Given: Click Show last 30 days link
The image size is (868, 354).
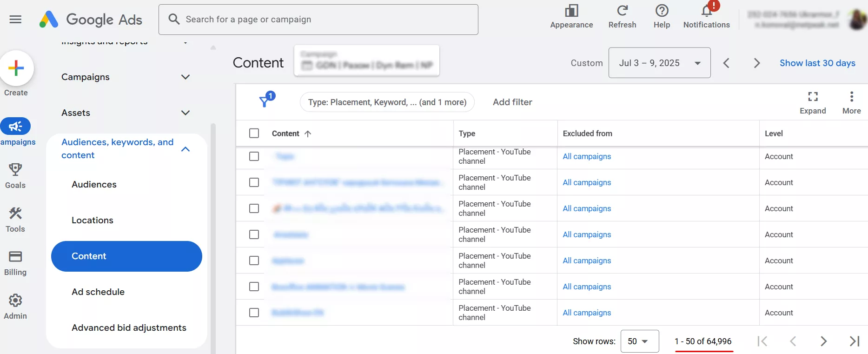Looking at the screenshot, I should pyautogui.click(x=817, y=63).
